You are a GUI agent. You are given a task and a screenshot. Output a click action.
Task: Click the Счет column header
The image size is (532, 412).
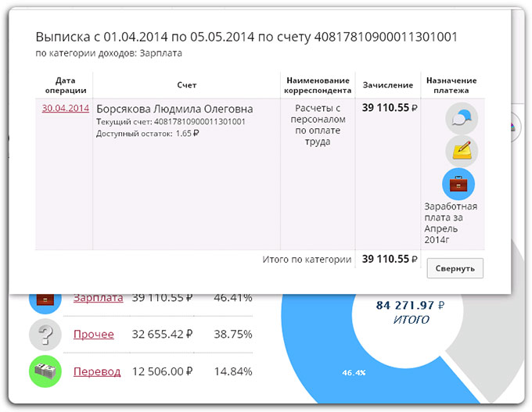(187, 85)
